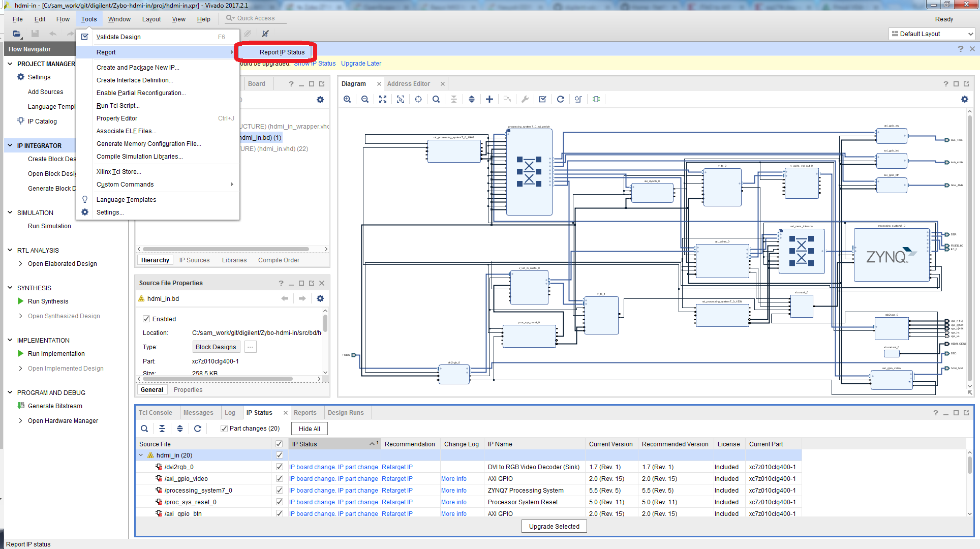Collapse all rows in IP Status

point(162,429)
